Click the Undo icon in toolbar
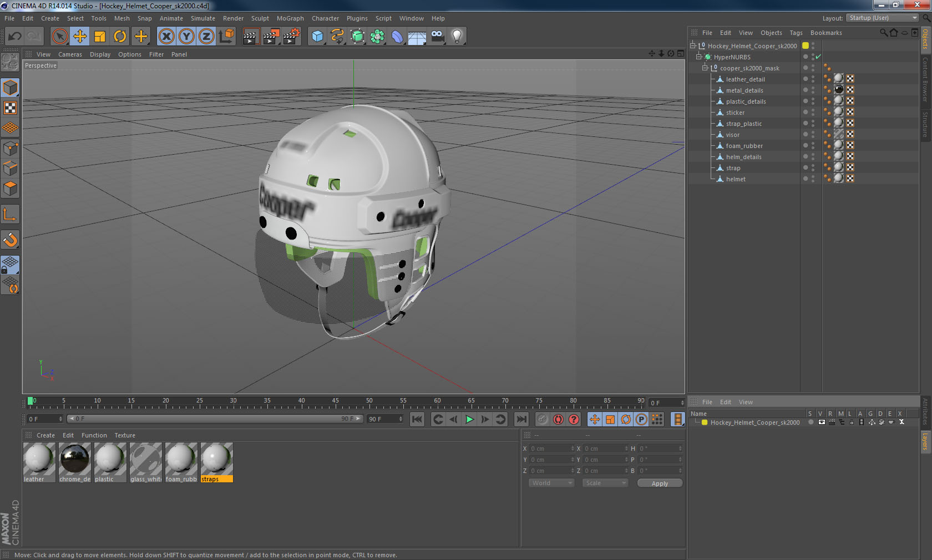The width and height of the screenshot is (932, 560). 15,37
